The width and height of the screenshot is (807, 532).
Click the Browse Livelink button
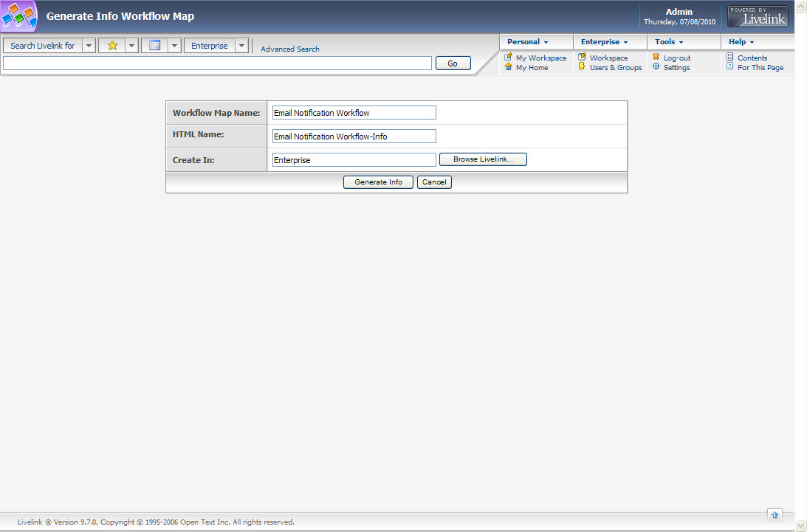pos(483,159)
